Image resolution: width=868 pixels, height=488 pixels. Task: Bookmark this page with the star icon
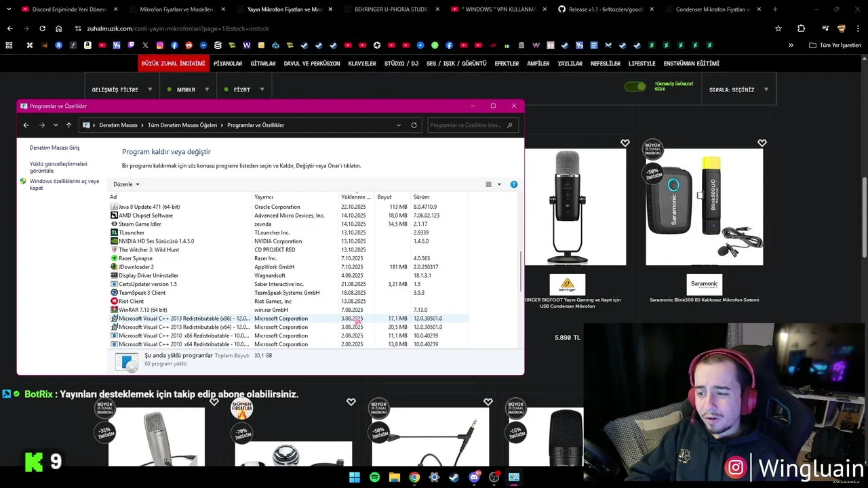tap(778, 28)
